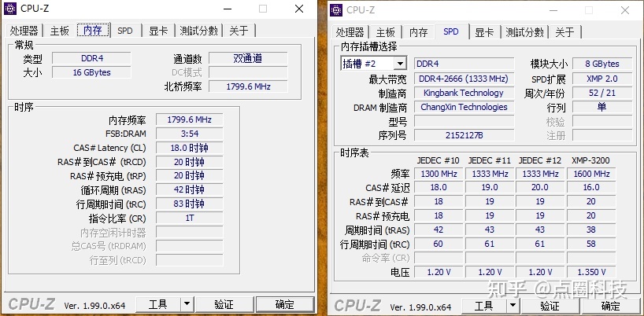Click the 1600 MHz XMP frequency cell
The width and height of the screenshot is (644, 316).
click(591, 174)
